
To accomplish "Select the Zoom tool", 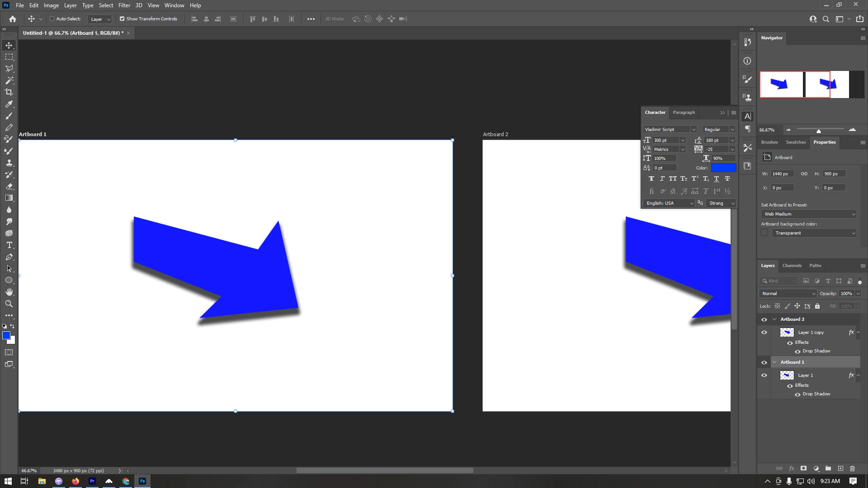I will [9, 304].
